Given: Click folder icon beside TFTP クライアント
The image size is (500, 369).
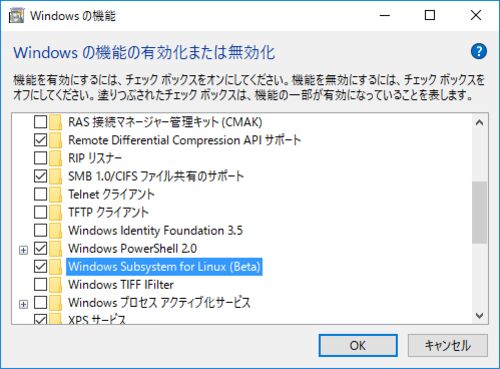Looking at the screenshot, I should tap(56, 212).
